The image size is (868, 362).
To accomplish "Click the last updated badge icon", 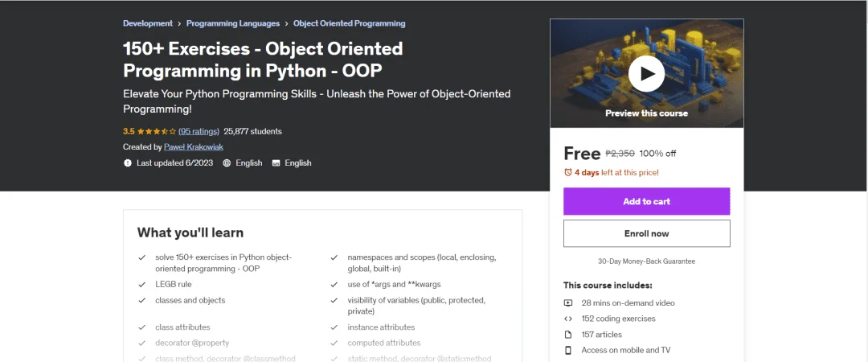I will coord(128,163).
